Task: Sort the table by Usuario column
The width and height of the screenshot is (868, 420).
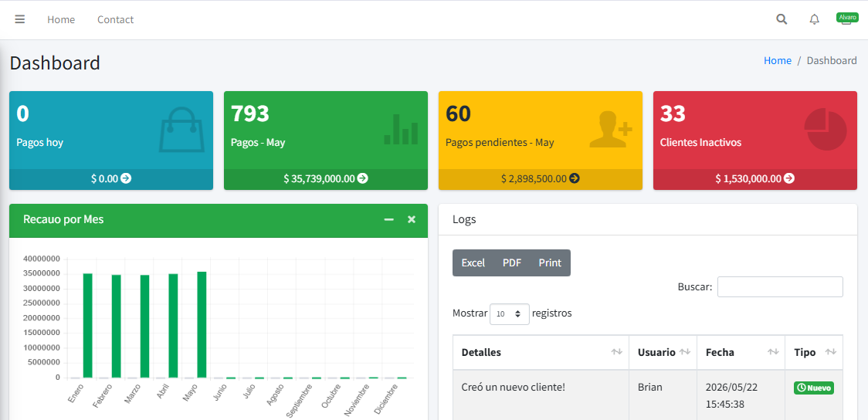Action: pyautogui.click(x=663, y=353)
